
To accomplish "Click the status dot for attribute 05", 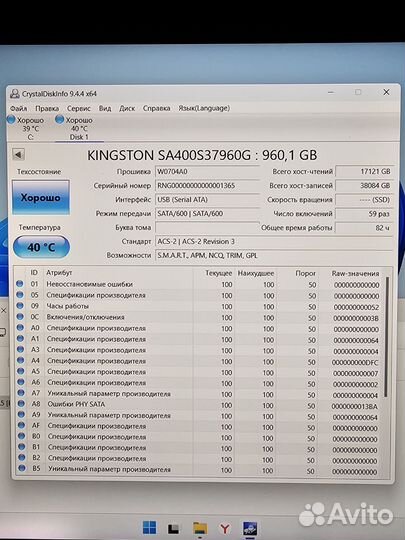I will click(x=20, y=295).
